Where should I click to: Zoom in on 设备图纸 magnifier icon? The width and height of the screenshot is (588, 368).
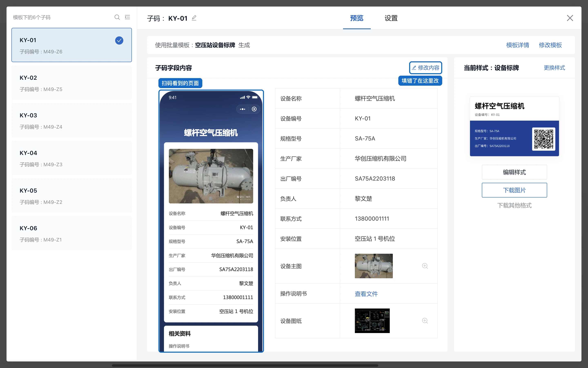click(425, 321)
